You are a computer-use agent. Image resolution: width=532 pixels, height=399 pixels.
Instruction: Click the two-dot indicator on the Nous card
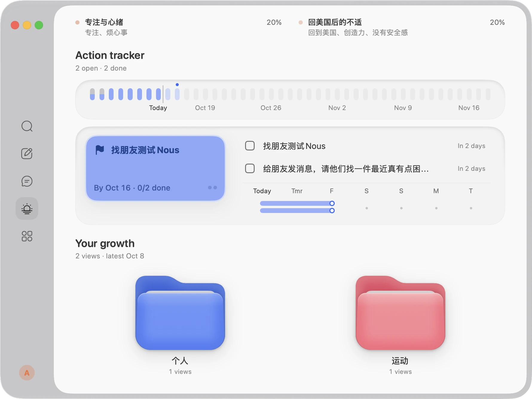(213, 188)
